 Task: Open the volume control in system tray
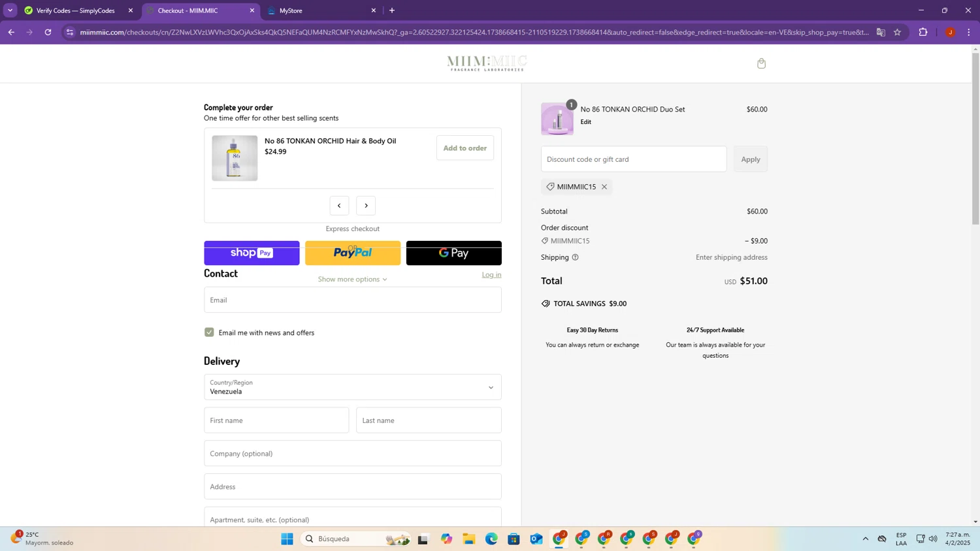pyautogui.click(x=933, y=539)
